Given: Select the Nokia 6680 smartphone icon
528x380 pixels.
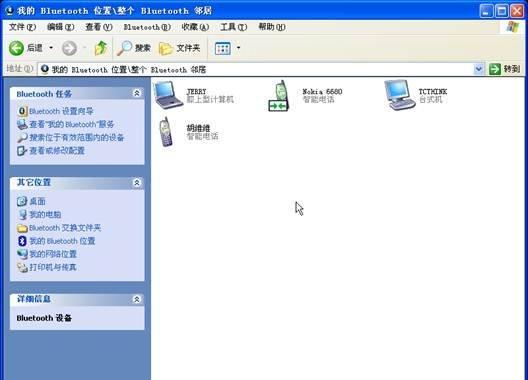Looking at the screenshot, I should [x=279, y=96].
